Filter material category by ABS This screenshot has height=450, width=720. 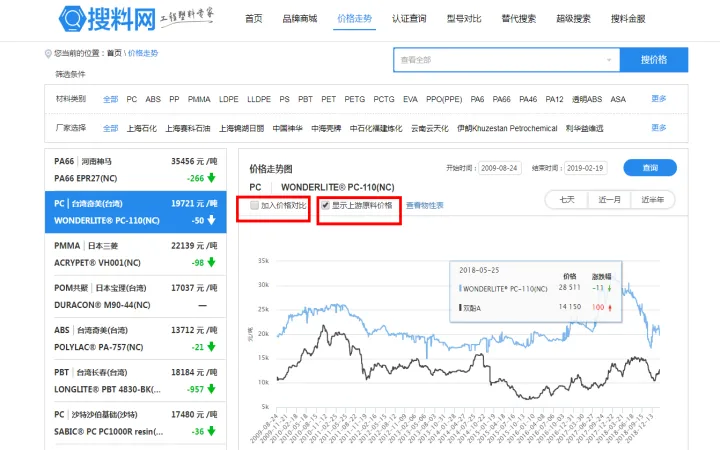153,99
